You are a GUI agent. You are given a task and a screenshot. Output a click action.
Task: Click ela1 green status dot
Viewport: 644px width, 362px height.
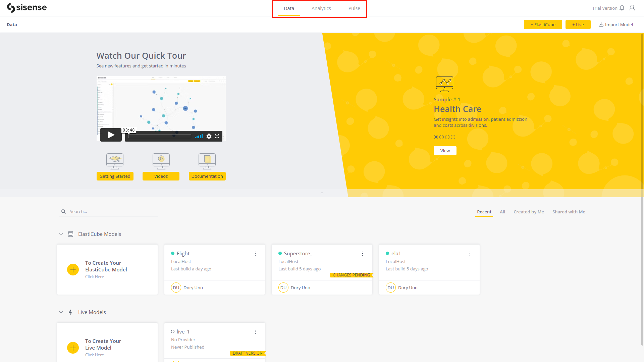(387, 253)
